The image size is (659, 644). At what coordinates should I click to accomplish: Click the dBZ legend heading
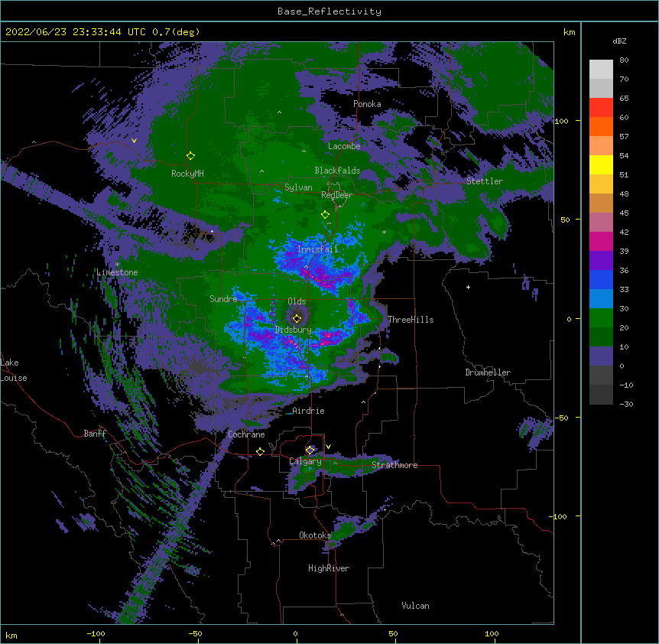619,41
